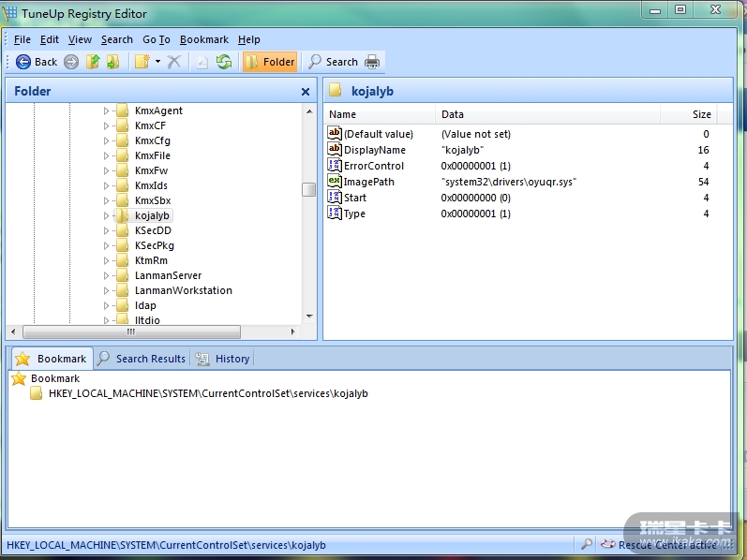This screenshot has width=747, height=560.
Task: Click the Search toolbar button
Action: click(333, 62)
